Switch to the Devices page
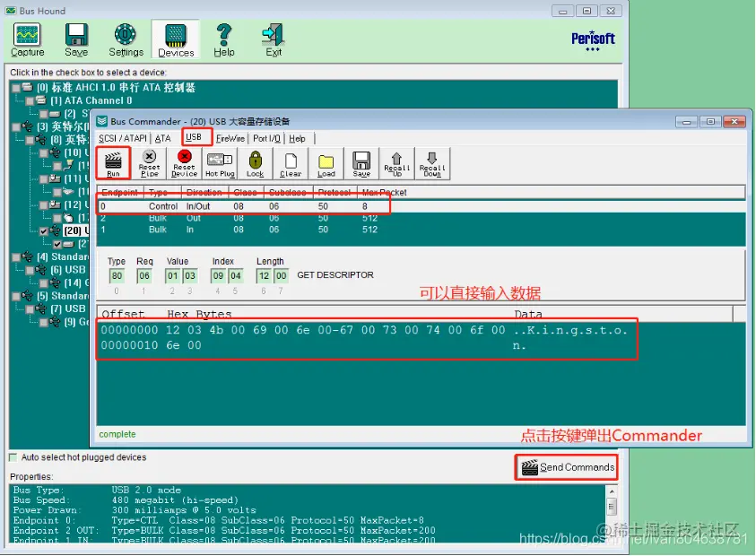Viewport: 756px width, 556px height. [x=176, y=40]
